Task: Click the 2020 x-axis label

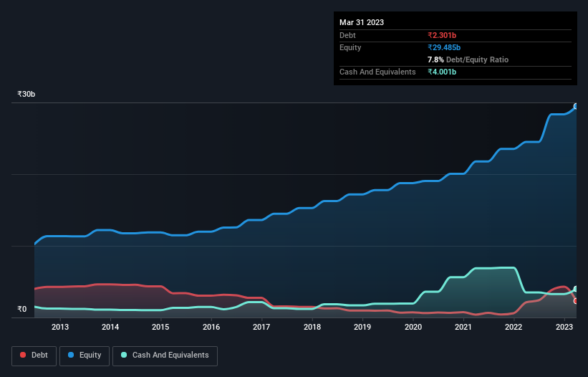Action: tap(413, 327)
